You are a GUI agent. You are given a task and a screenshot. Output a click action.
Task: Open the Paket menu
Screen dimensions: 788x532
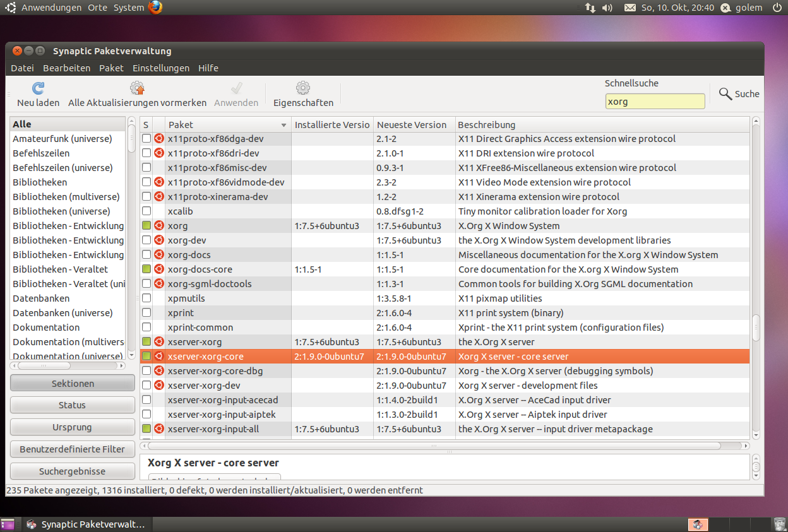pos(111,68)
